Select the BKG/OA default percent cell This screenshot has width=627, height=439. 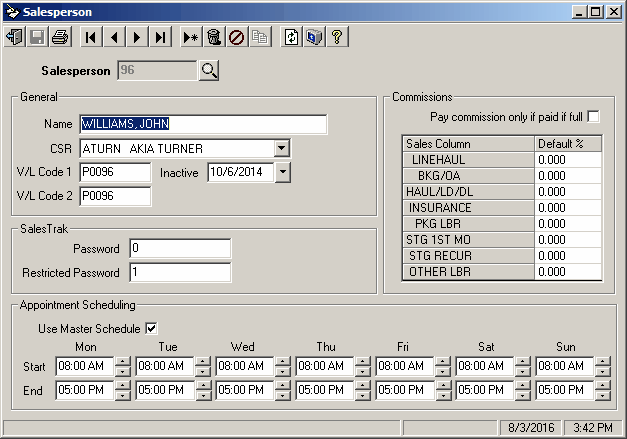[x=568, y=176]
